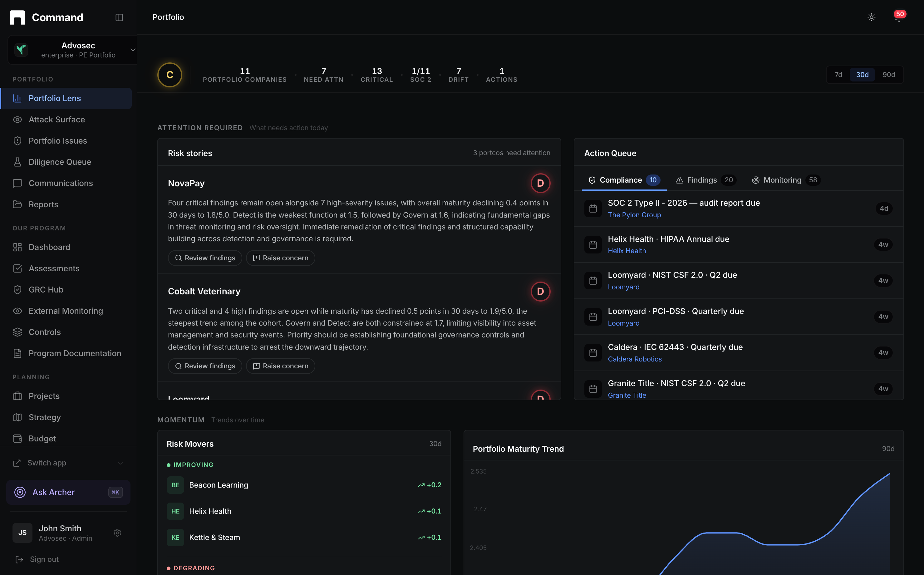Click the Dashboard grid icon
This screenshot has width=924, height=575.
click(17, 248)
